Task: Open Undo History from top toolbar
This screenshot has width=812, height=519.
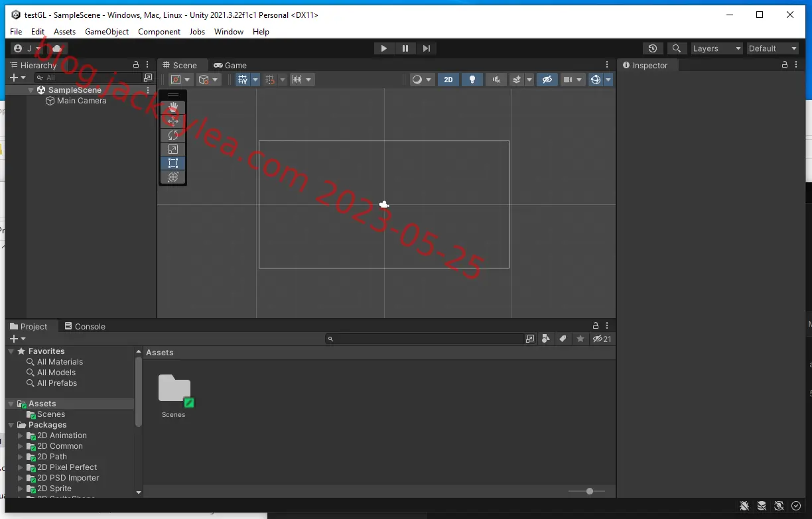Action: [x=653, y=48]
